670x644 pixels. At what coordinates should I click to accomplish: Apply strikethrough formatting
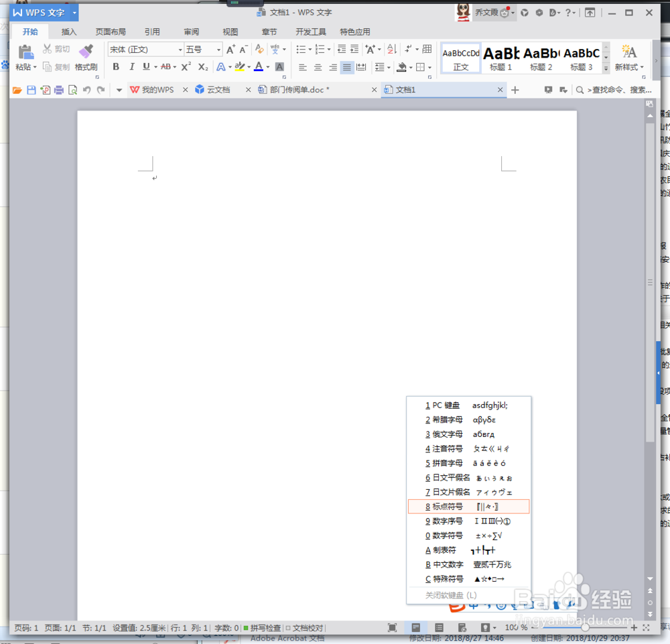tap(165, 66)
